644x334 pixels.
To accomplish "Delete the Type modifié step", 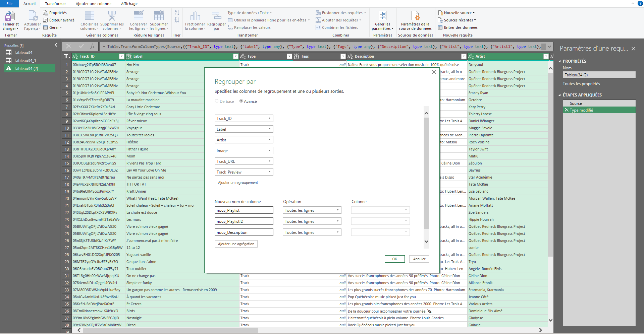I will pos(567,110).
